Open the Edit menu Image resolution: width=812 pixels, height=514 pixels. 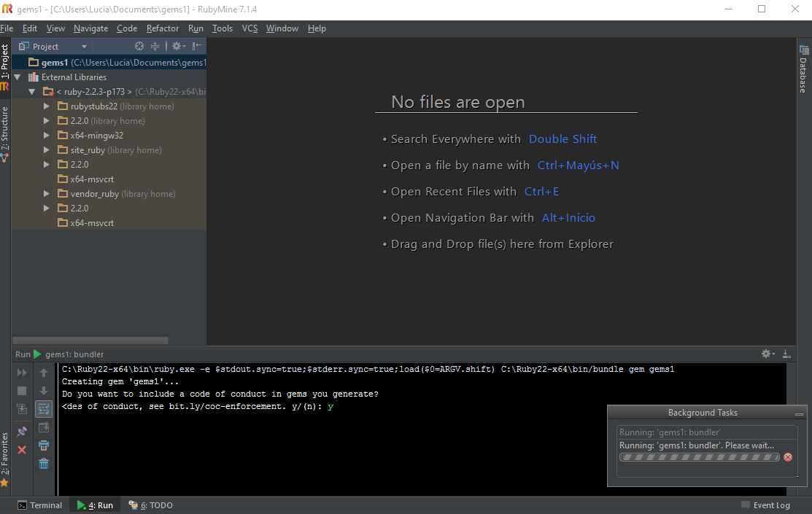[x=29, y=28]
